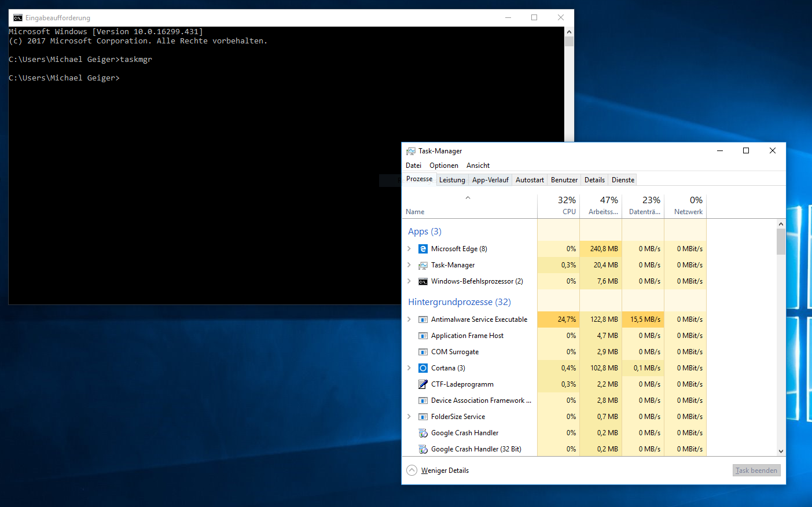Click the Microsoft Edge process icon
This screenshot has width=812, height=507.
[423, 249]
